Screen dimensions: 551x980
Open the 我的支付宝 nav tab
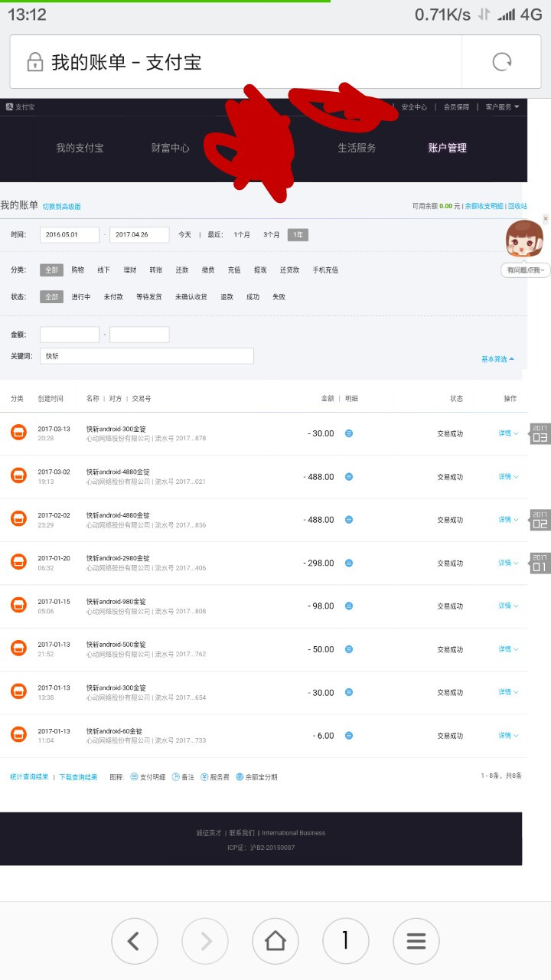80,148
